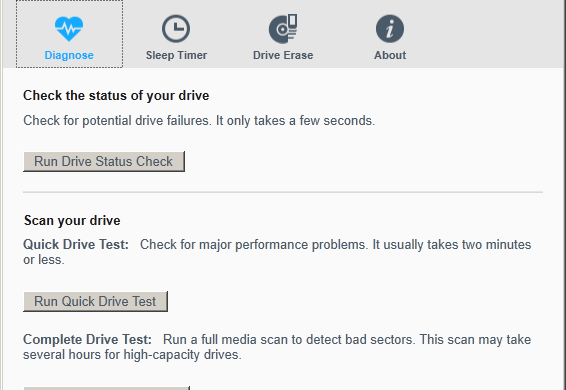Click the partially visible button below Complete Drive Test

(106, 388)
